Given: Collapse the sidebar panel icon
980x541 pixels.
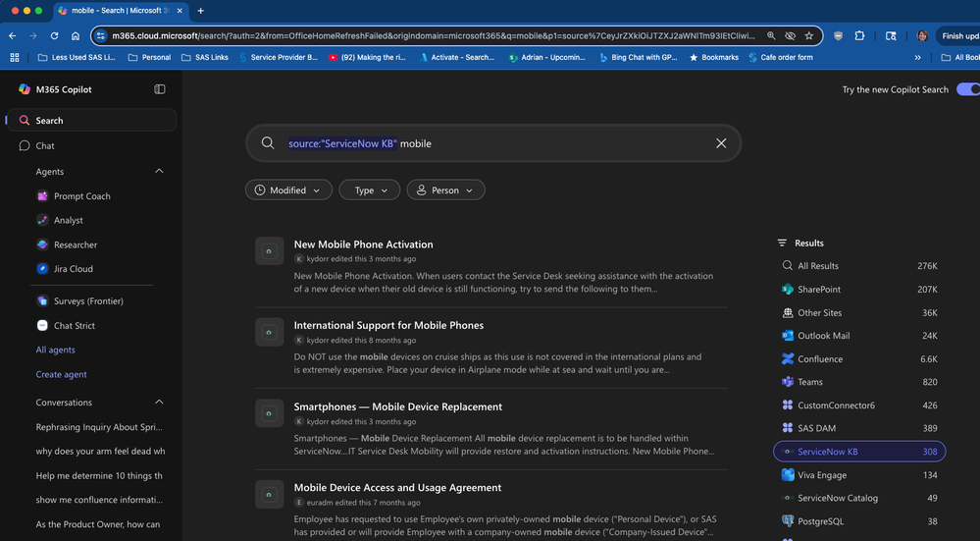Looking at the screenshot, I should click(159, 89).
